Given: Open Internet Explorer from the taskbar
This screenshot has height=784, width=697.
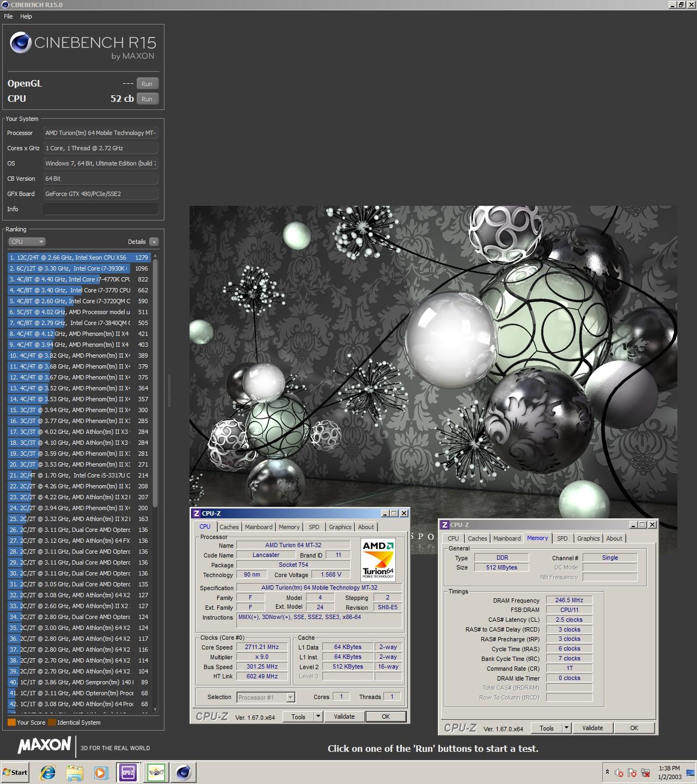Looking at the screenshot, I should (48, 772).
